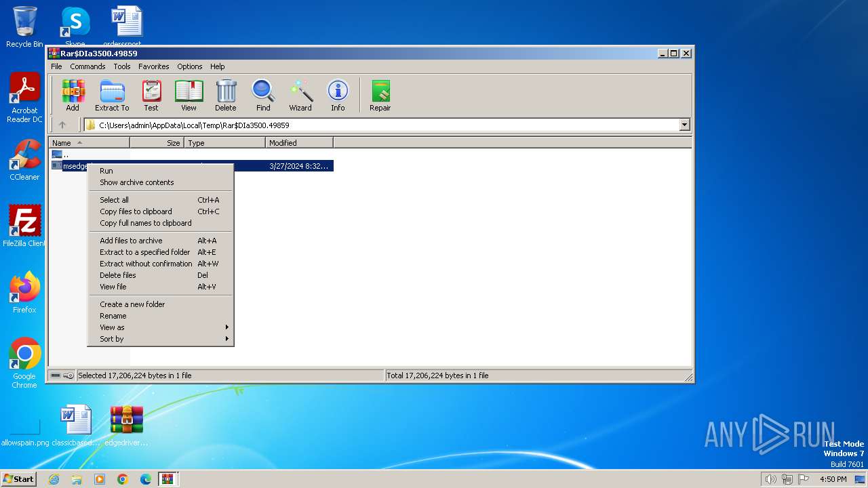Choose Rename from context menu
This screenshot has height=488, width=868.
pyautogui.click(x=161, y=316)
